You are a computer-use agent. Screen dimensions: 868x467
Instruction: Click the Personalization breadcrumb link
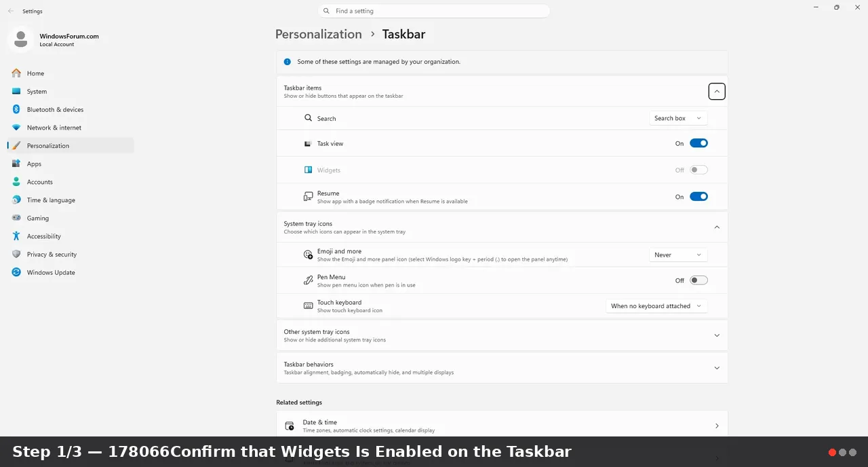point(319,34)
